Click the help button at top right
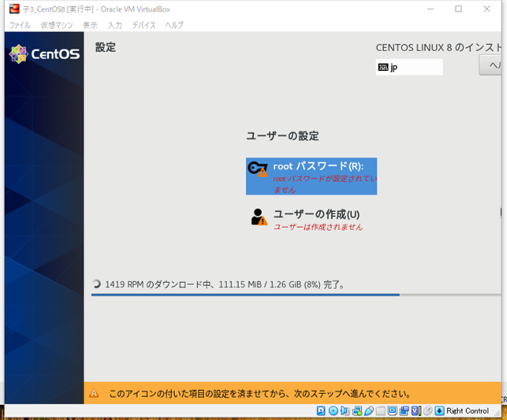The height and width of the screenshot is (420, 507). [490, 65]
